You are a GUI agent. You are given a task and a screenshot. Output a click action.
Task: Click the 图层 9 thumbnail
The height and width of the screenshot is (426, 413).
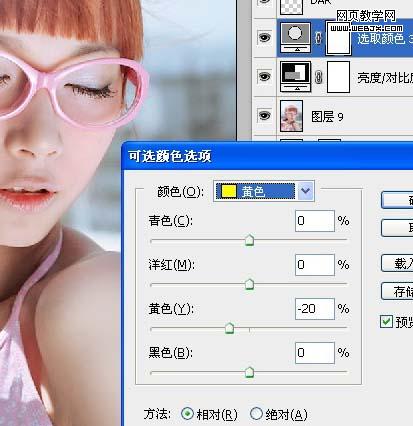pyautogui.click(x=292, y=116)
